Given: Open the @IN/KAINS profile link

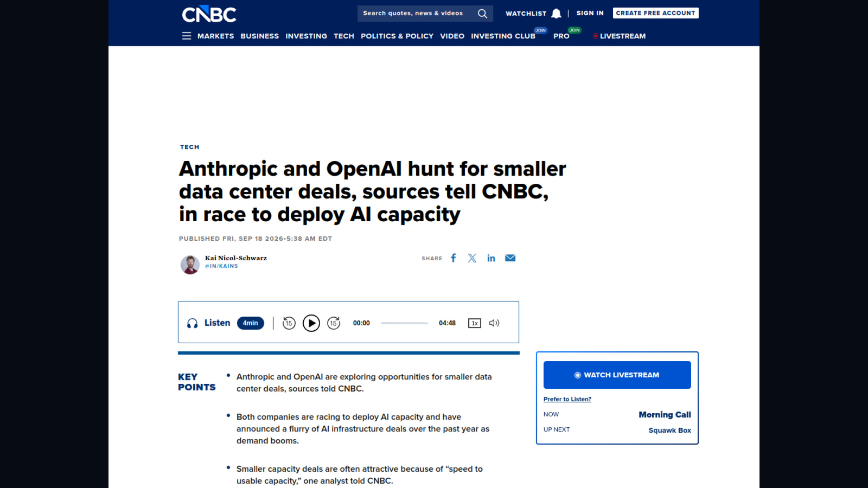Looking at the screenshot, I should click(x=221, y=266).
